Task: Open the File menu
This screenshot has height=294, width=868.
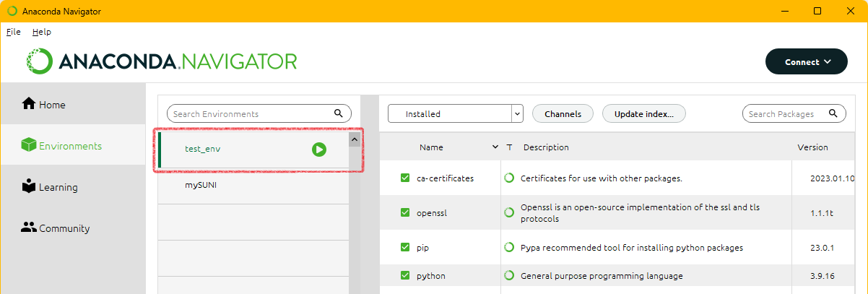Action: click(x=14, y=32)
